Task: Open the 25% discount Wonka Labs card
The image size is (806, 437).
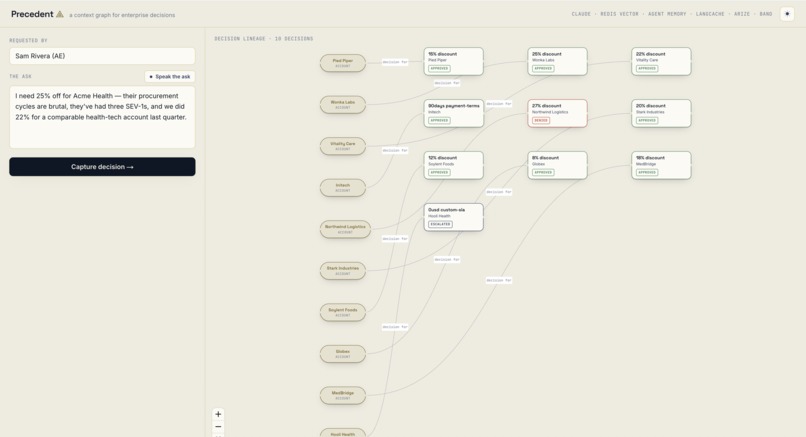Action: point(558,61)
